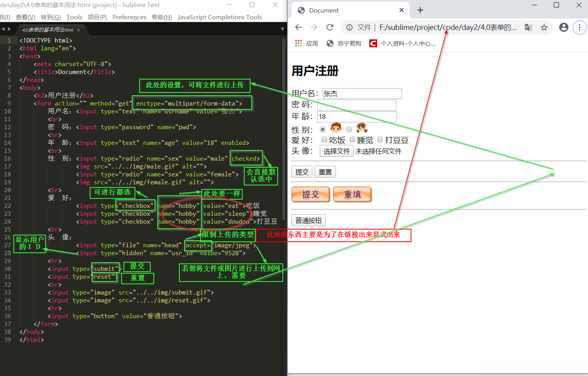
Task: Check the 打豆豆 hobby checkbox
Action: click(380, 140)
